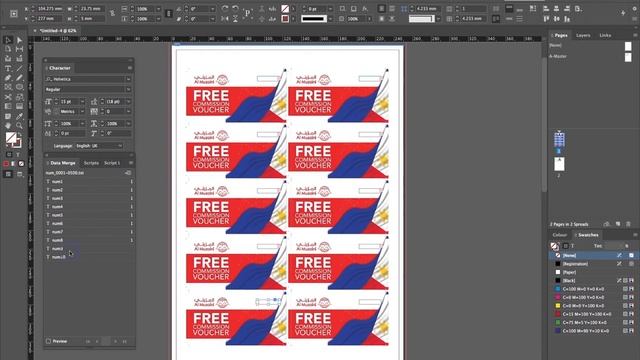Select the num8 data merge field
640x360 pixels.
tap(89, 240)
